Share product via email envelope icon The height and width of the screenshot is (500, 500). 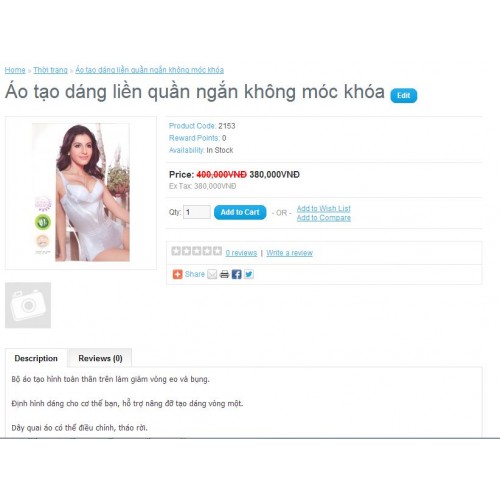click(x=212, y=274)
